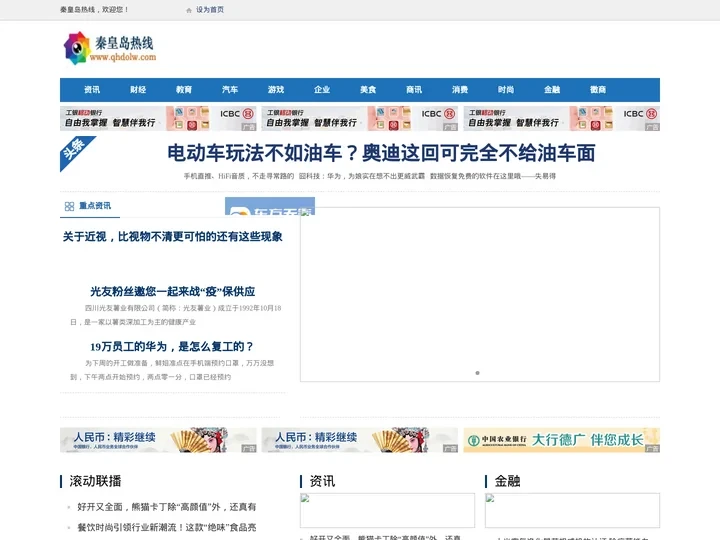
Task: Open 好开又全面,熊猫卡丁 scrolling news link
Action: click(x=167, y=507)
